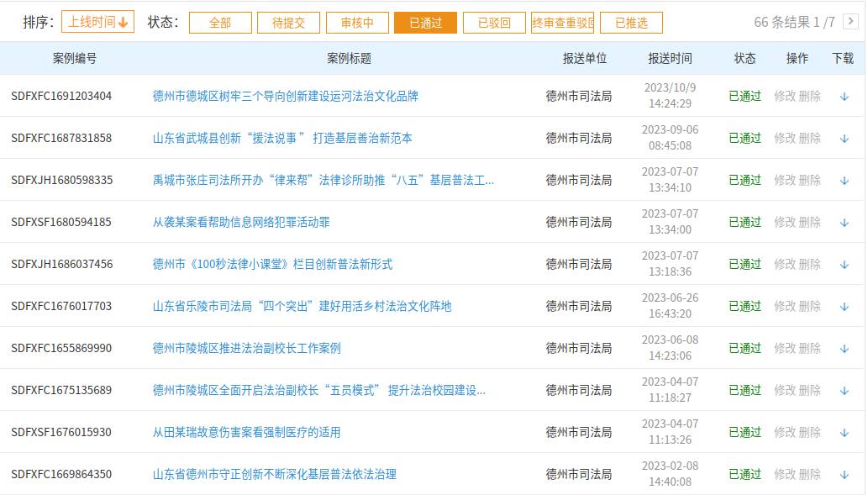Click 删除 for case SDFXSF1676015930

(810, 432)
